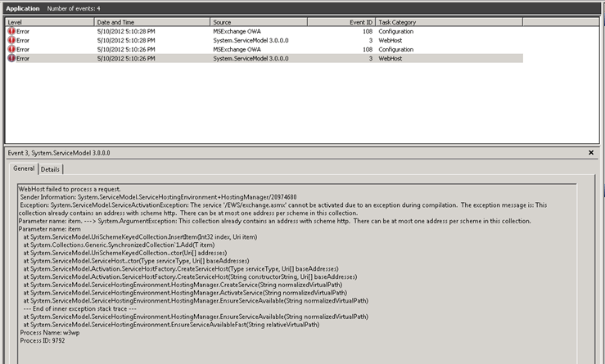The image size is (605, 364).
Task: Close the event preview pane
Action: click(x=591, y=153)
